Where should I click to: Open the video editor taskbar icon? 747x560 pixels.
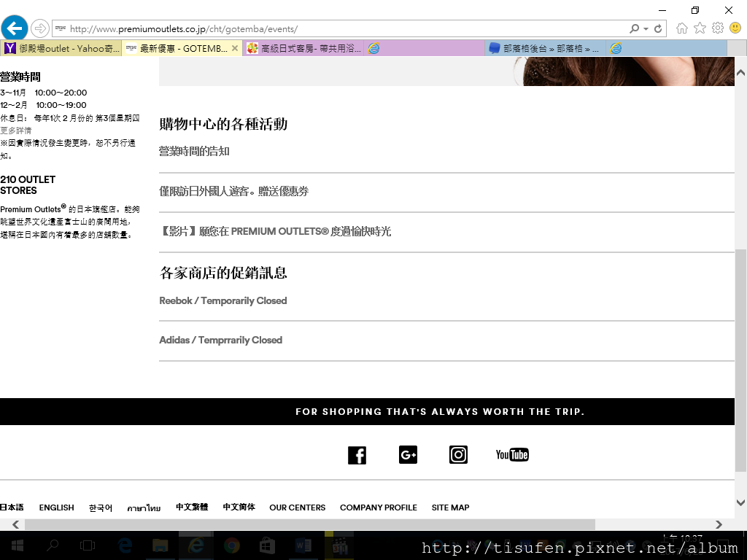click(339, 545)
